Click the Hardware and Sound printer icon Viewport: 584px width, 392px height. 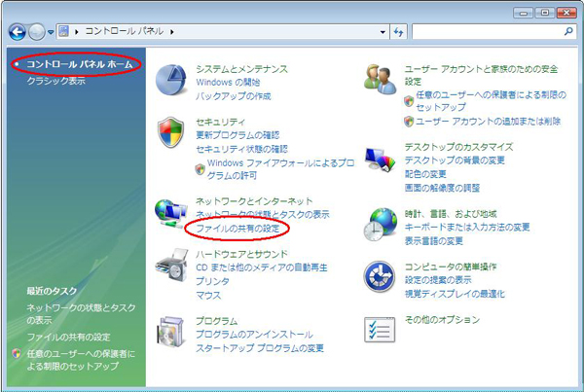171,265
